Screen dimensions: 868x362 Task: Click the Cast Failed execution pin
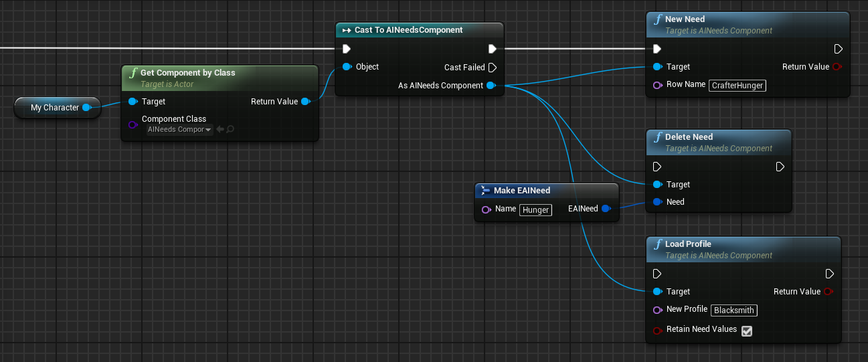493,68
